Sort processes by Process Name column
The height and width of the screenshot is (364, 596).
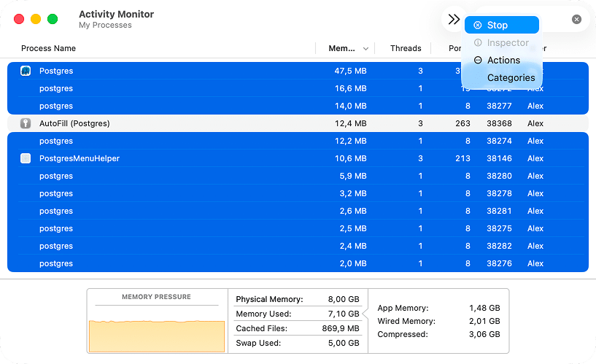click(49, 49)
